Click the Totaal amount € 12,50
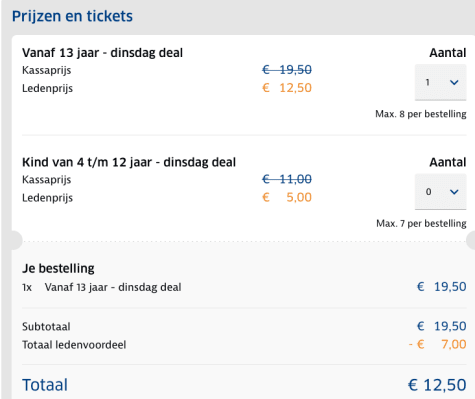 (437, 385)
